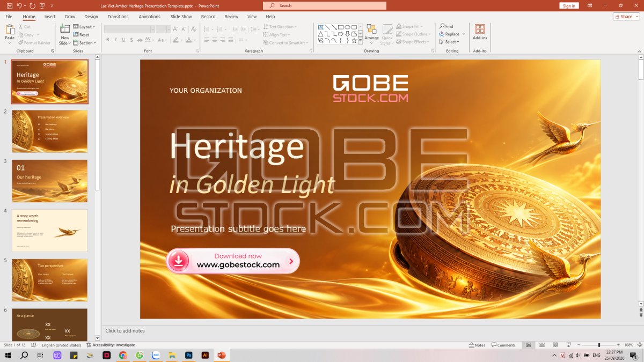Open Photoshop from the taskbar
This screenshot has height=362, width=644.
[x=188, y=355]
